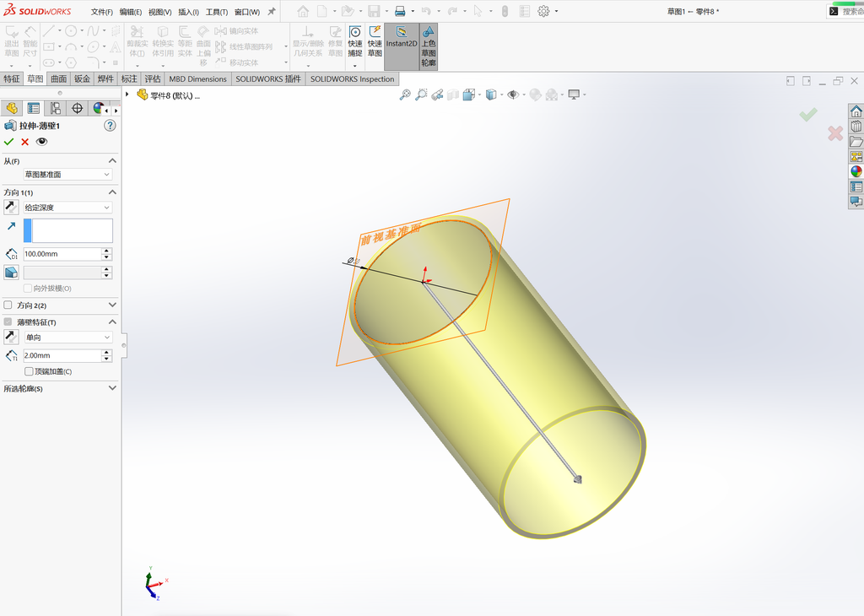Open the 工具(T) menu
The image size is (864, 616).
coord(217,12)
